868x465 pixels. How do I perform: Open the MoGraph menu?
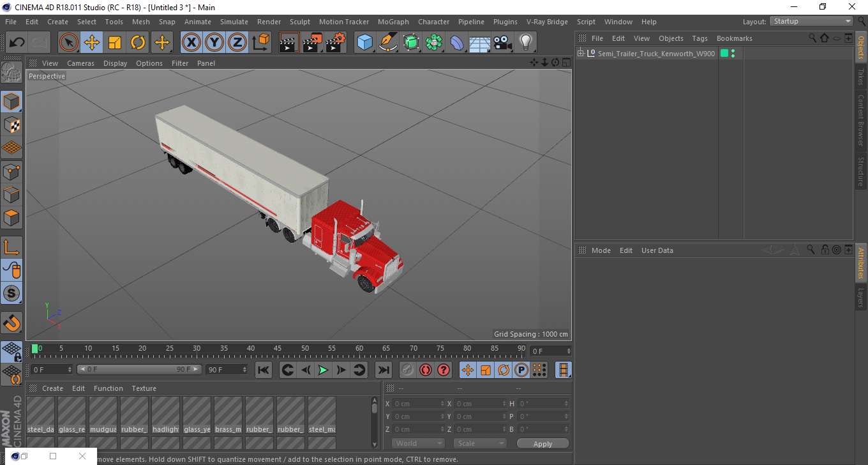[x=393, y=22]
